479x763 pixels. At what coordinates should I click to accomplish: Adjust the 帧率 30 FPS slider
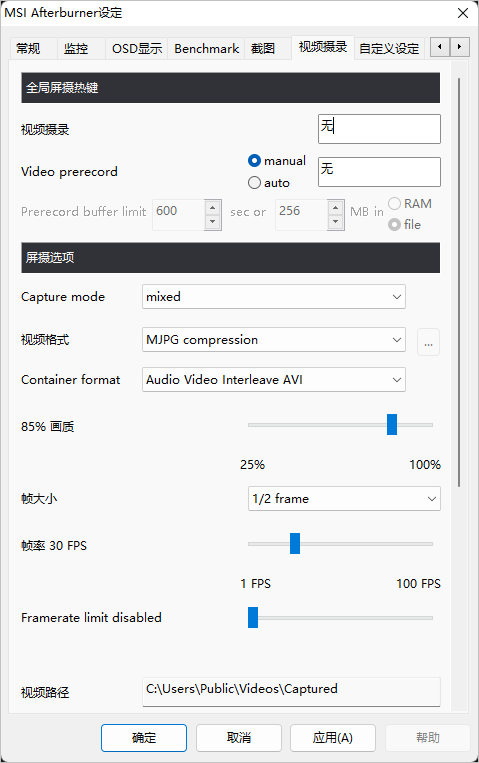point(295,544)
